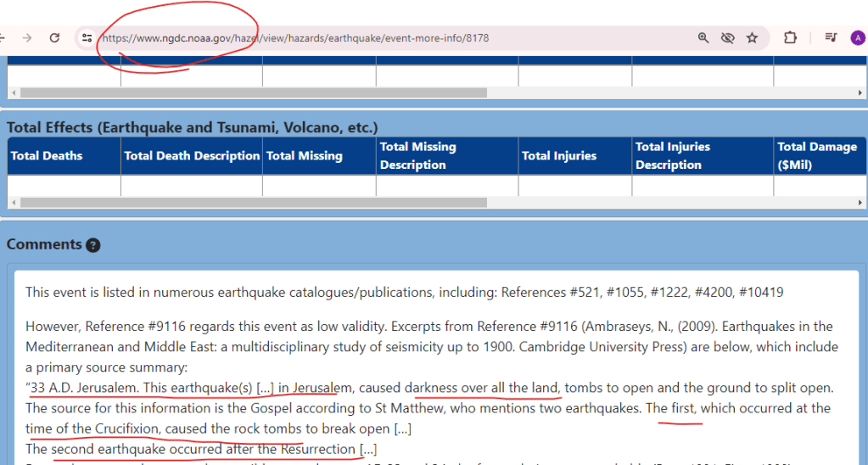Click right arrow of Total Effects table scrollbar
868x465 pixels.
pos(860,203)
